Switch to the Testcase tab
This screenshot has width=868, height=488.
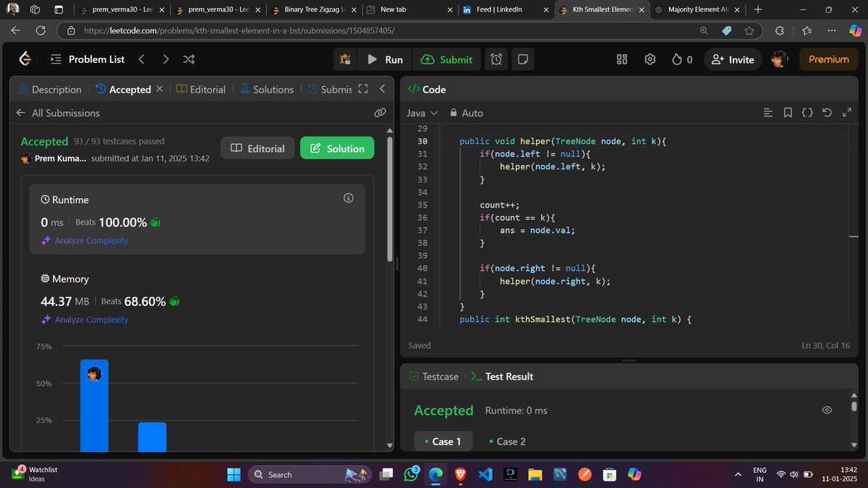click(433, 377)
